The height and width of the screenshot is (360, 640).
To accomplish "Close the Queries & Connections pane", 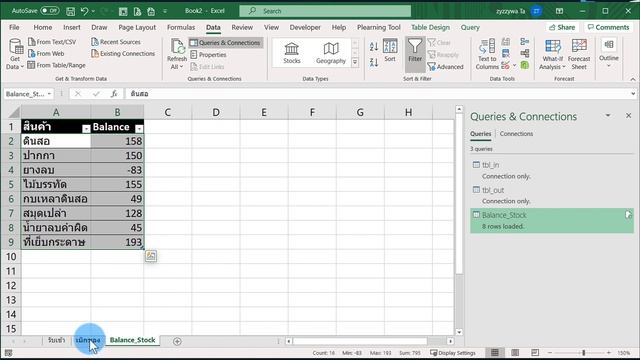I will (629, 116).
